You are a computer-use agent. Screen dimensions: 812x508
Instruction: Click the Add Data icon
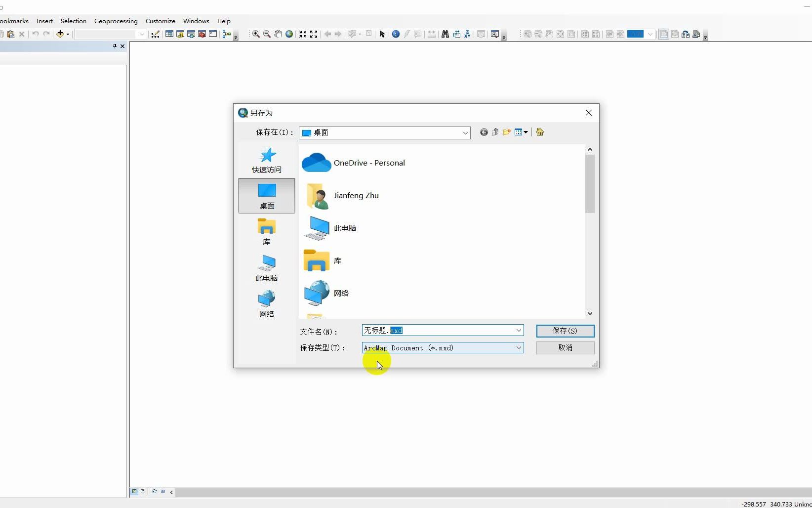[x=60, y=34]
